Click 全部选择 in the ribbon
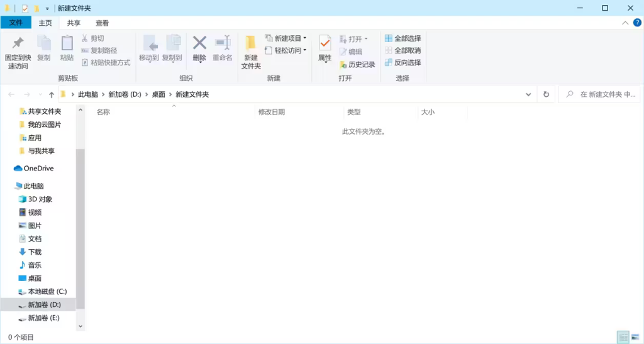The width and height of the screenshot is (644, 344). pyautogui.click(x=403, y=38)
